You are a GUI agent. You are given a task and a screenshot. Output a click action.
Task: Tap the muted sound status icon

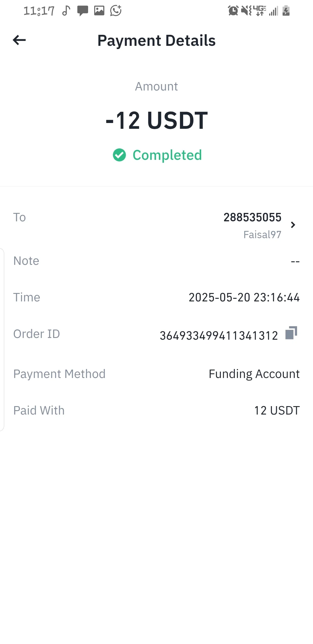click(246, 11)
